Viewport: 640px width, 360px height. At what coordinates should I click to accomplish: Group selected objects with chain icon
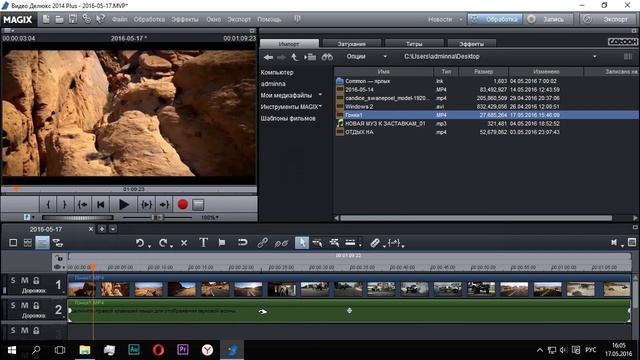(262, 243)
